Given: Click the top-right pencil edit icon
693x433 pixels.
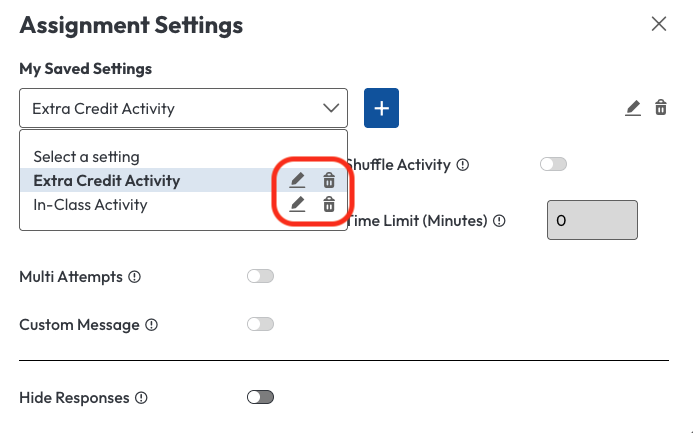Looking at the screenshot, I should pyautogui.click(x=632, y=107).
